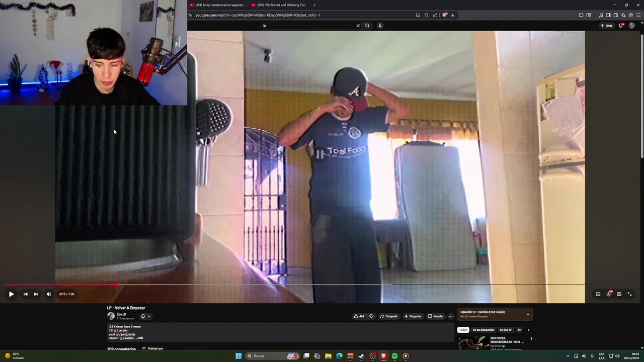Click the page vertical scrollbar
Viewport: 644px width, 362px height.
(x=642, y=96)
